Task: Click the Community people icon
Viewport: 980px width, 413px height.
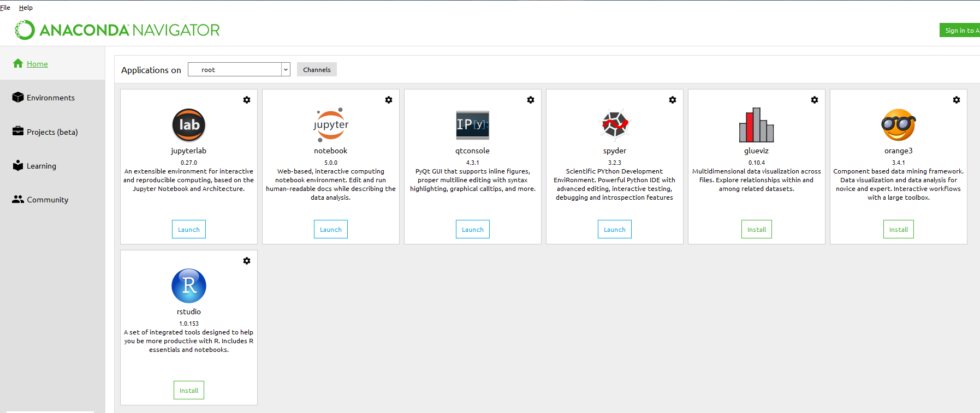Action: click(x=18, y=199)
